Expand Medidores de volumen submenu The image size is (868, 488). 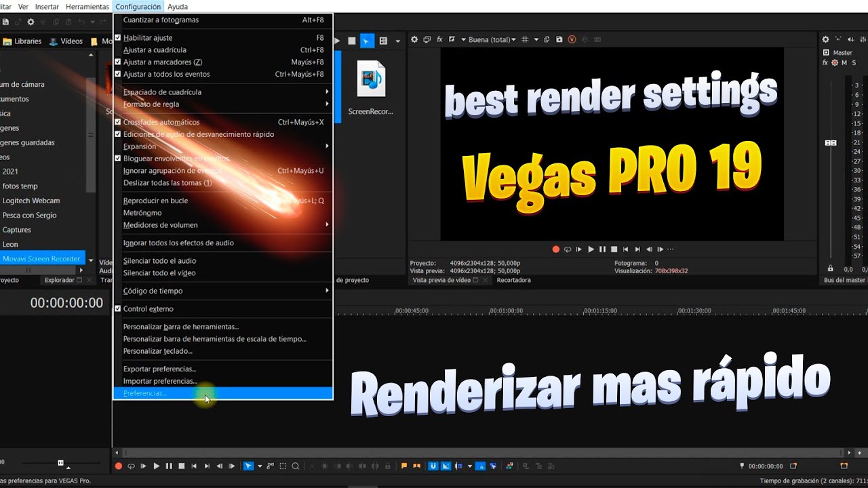pos(223,225)
